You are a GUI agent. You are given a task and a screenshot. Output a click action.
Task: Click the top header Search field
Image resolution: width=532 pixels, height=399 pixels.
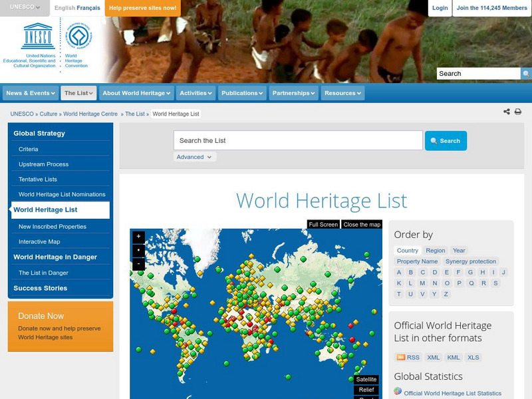click(x=478, y=74)
